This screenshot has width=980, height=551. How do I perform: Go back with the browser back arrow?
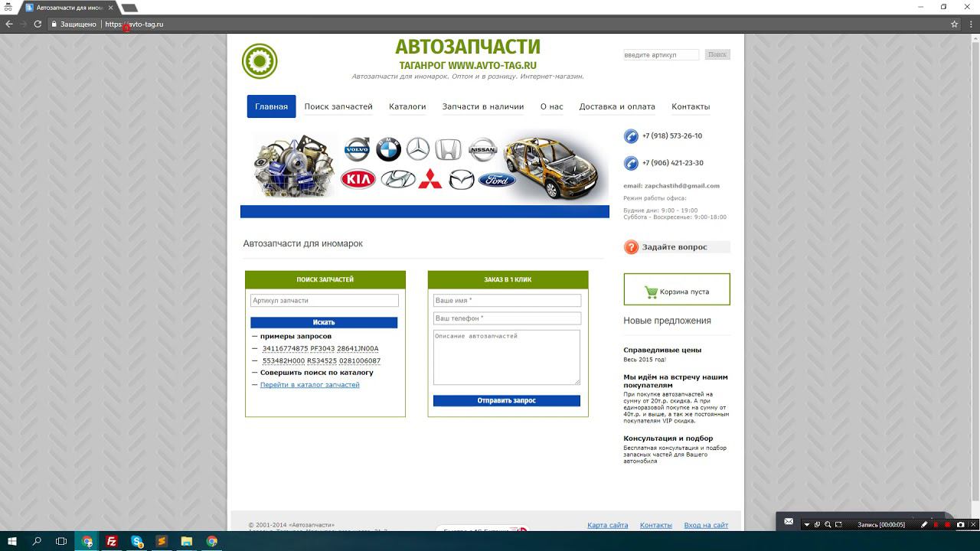(9, 24)
